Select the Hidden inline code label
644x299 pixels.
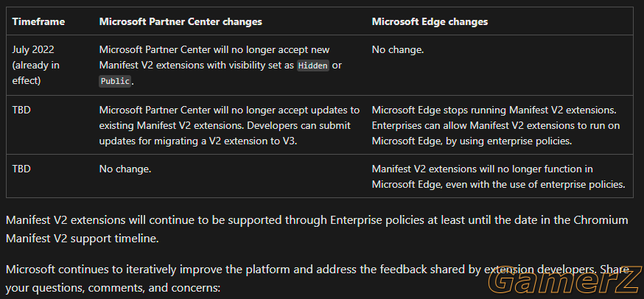[313, 66]
